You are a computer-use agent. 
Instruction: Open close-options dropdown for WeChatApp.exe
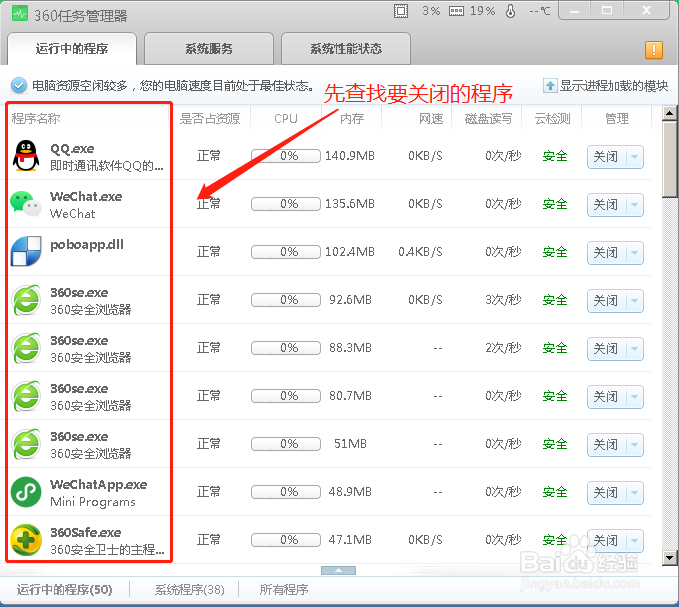[x=634, y=493]
